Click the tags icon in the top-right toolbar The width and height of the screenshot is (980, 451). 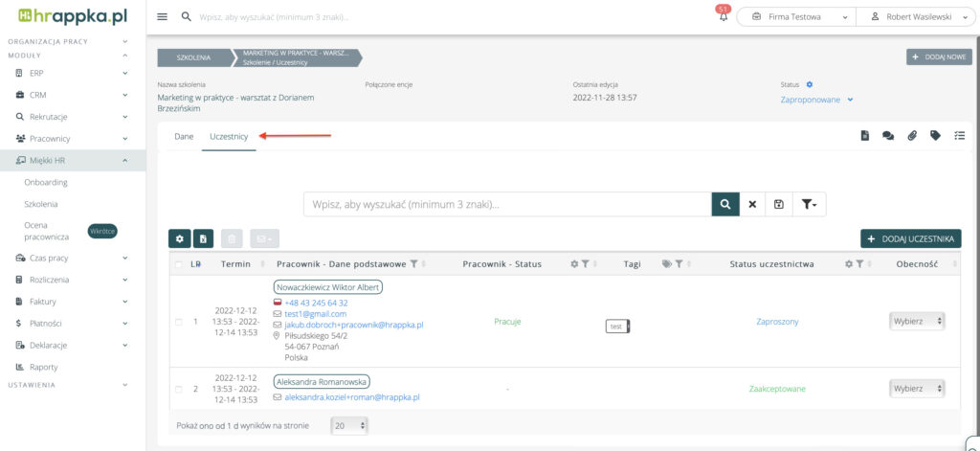(x=935, y=136)
